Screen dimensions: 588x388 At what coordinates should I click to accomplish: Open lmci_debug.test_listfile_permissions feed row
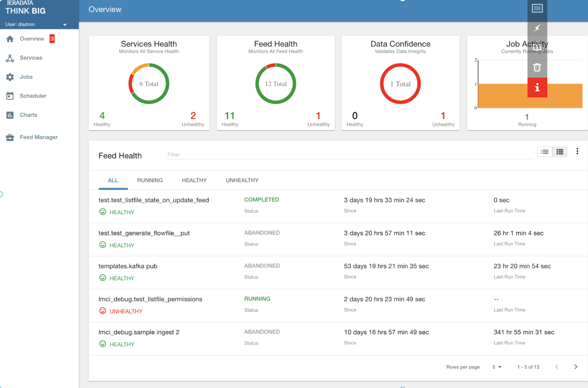pos(150,299)
